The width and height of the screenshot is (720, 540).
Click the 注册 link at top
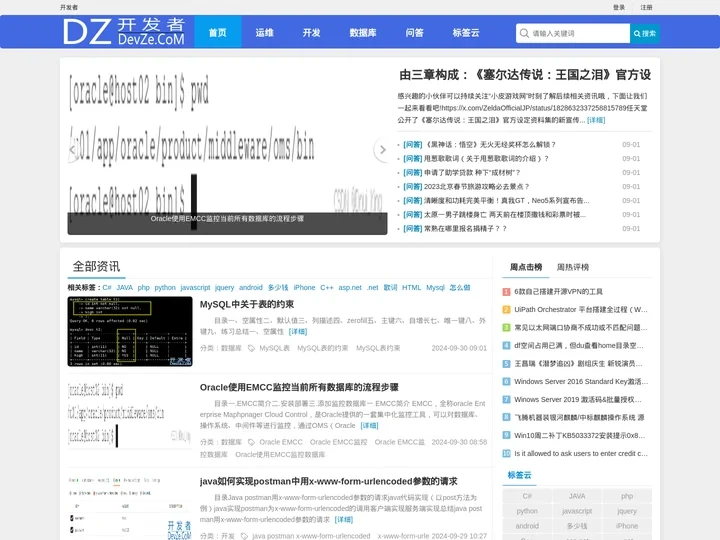[646, 7]
